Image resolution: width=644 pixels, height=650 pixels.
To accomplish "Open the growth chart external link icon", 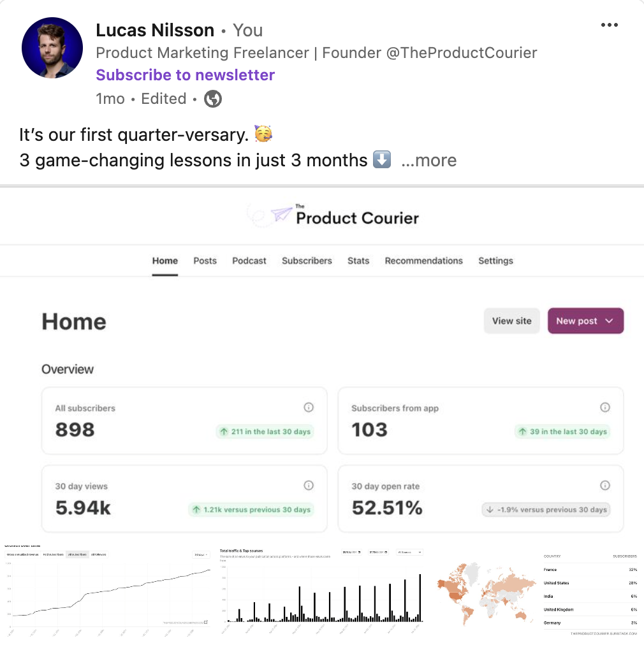I will pyautogui.click(x=206, y=623).
